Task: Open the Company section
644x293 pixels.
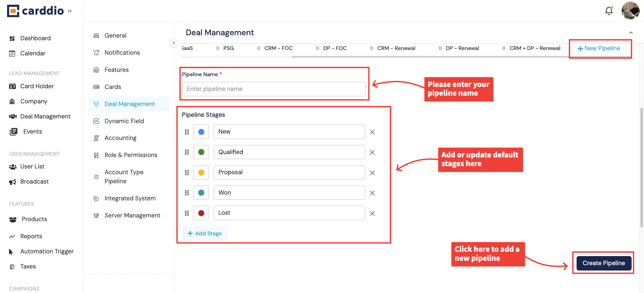Action: coord(34,101)
